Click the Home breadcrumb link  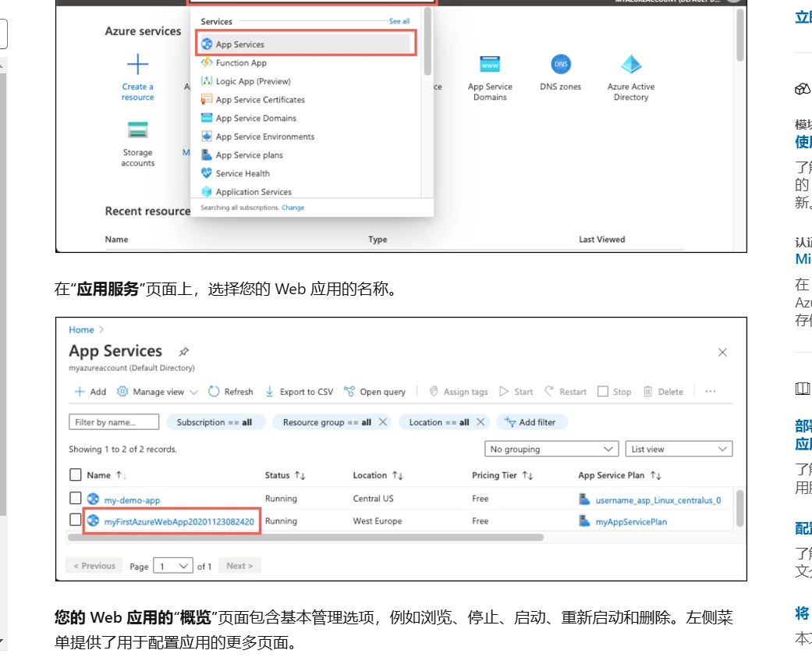81,329
